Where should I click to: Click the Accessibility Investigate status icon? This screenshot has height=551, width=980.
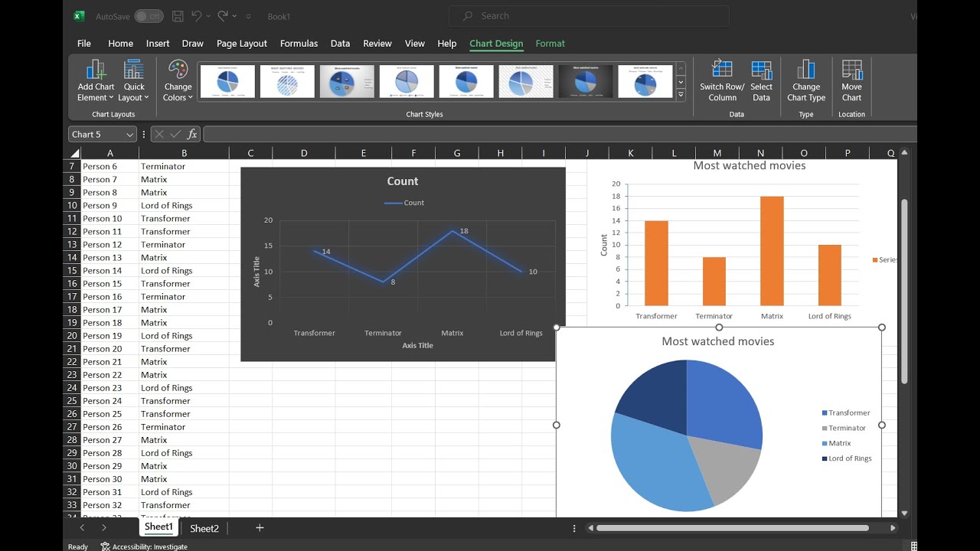coord(105,546)
